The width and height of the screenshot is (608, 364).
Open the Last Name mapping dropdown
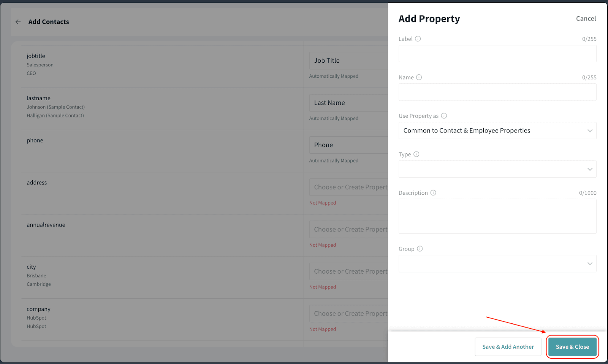pos(348,103)
